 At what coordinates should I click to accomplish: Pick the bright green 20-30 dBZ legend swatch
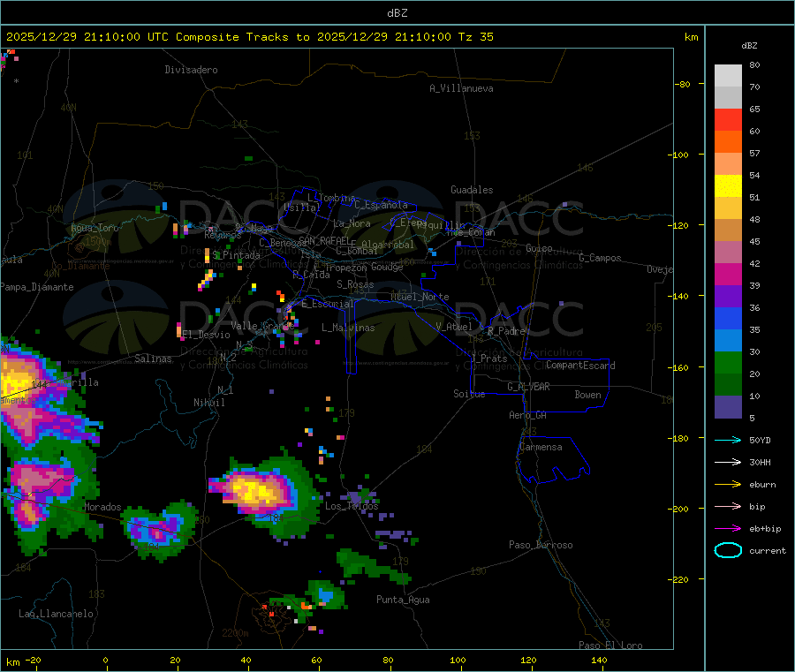pos(728,363)
